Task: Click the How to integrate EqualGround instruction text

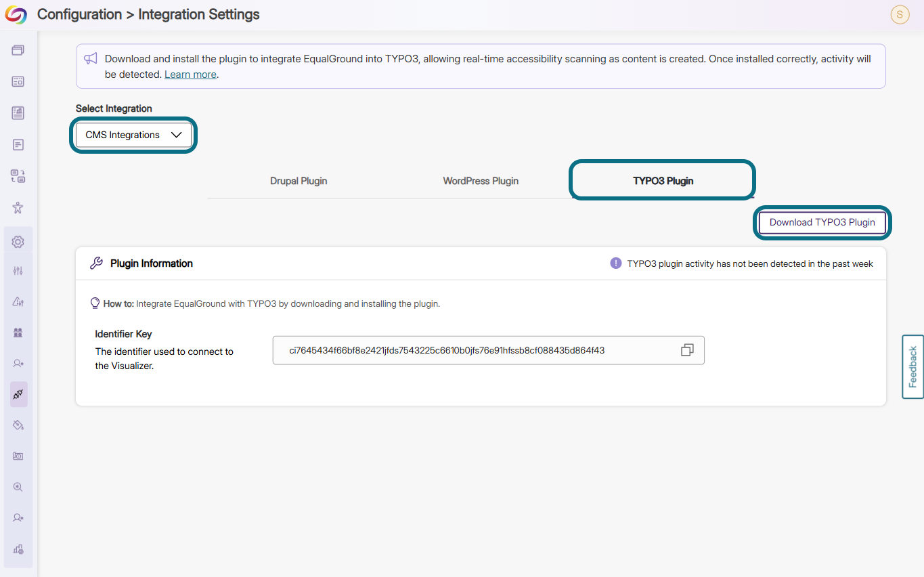Action: 271,303
